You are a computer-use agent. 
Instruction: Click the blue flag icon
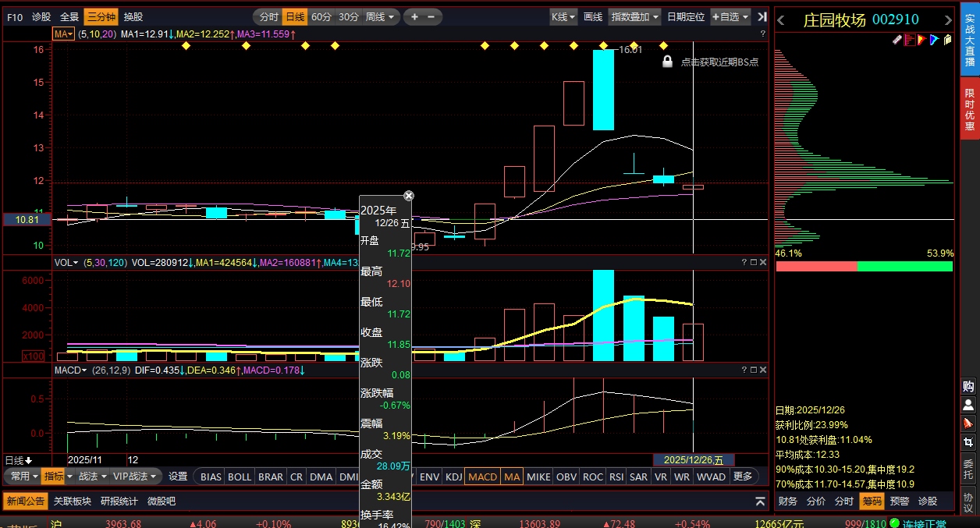point(934,40)
